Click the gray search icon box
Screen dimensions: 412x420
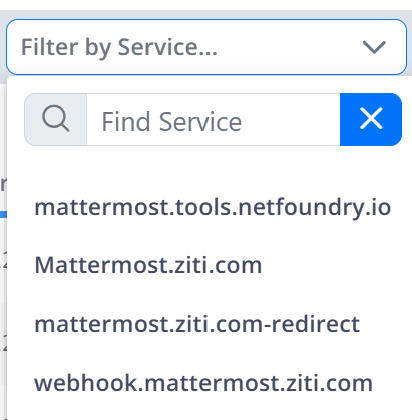(56, 119)
